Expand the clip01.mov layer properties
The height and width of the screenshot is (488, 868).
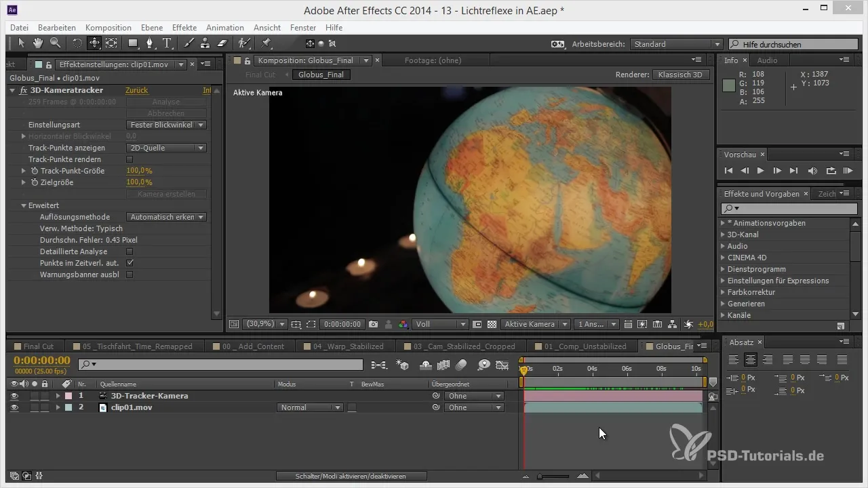(x=58, y=407)
